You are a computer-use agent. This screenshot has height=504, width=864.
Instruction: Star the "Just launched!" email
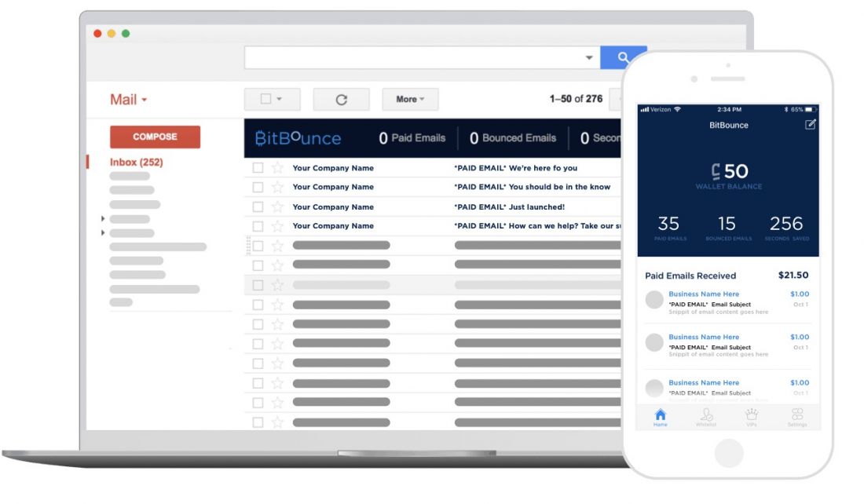tap(277, 206)
